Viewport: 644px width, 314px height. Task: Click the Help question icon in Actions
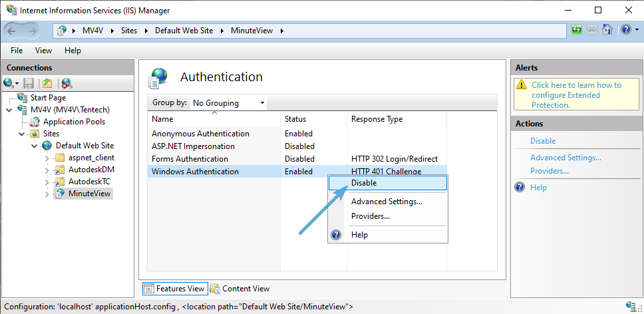click(x=520, y=188)
